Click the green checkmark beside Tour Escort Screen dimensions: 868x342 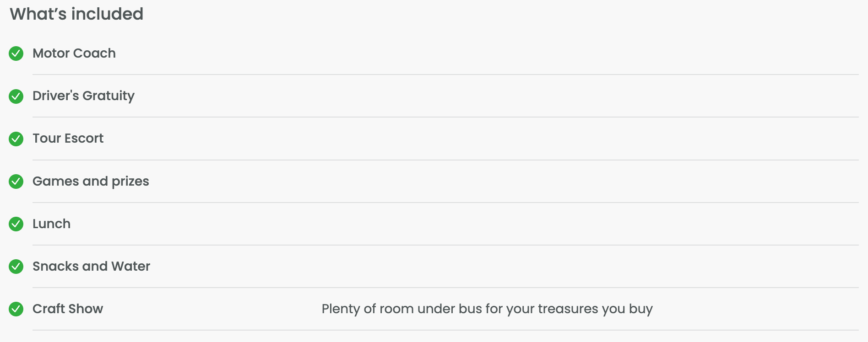16,139
